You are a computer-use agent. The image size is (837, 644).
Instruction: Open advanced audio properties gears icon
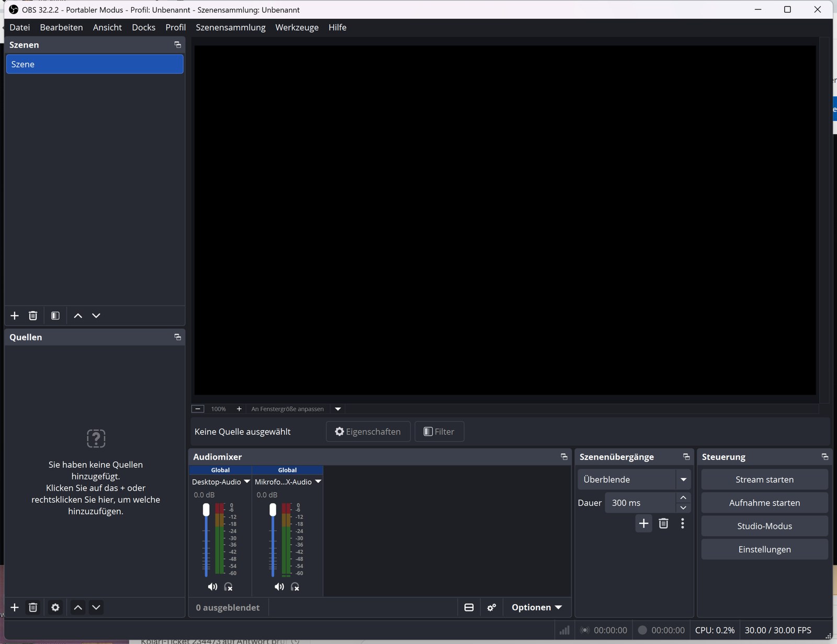492,607
